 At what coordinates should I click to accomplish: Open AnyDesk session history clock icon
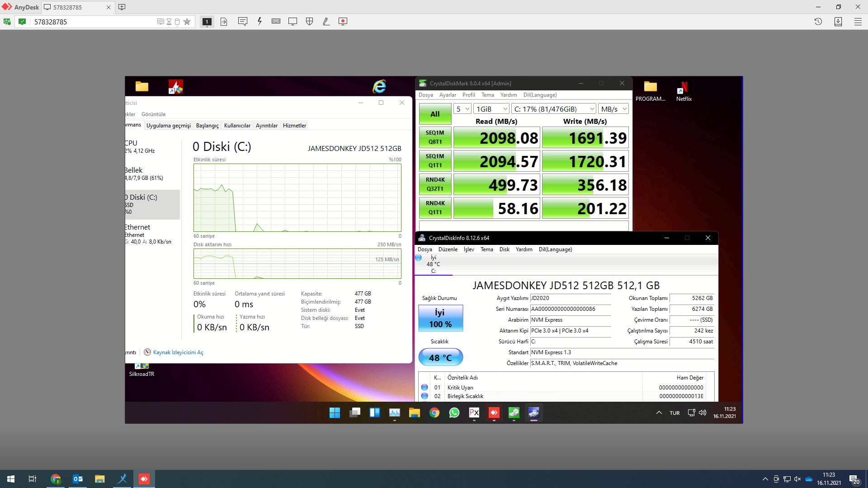pyautogui.click(x=818, y=22)
